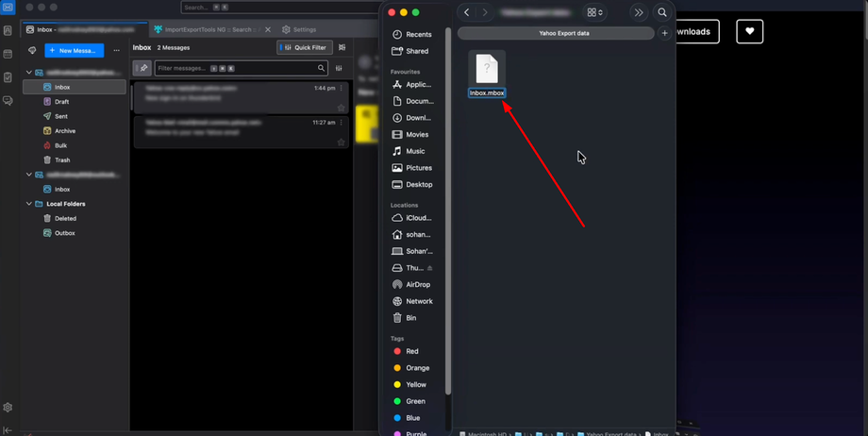Open AirDrop in Finder sidebar
The image size is (868, 436).
tap(411, 285)
